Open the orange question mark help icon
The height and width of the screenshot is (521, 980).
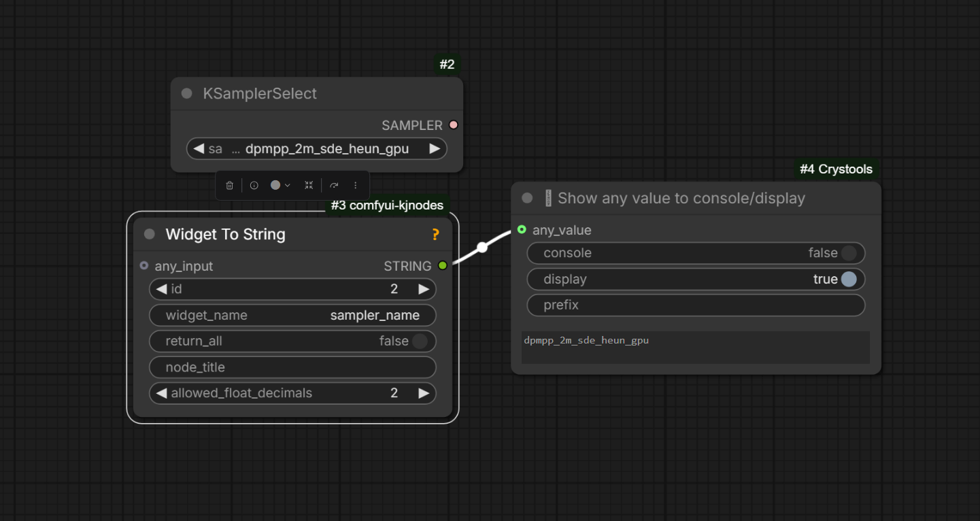[x=435, y=235]
